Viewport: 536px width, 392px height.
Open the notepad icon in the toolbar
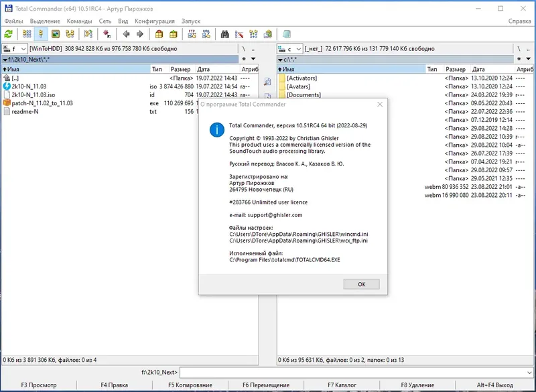[287, 34]
